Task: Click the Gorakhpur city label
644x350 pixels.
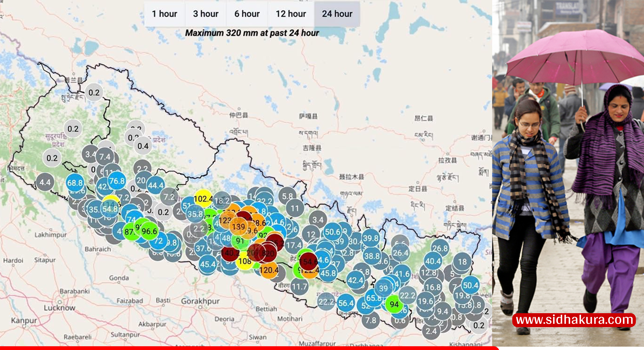Action: click(x=200, y=301)
